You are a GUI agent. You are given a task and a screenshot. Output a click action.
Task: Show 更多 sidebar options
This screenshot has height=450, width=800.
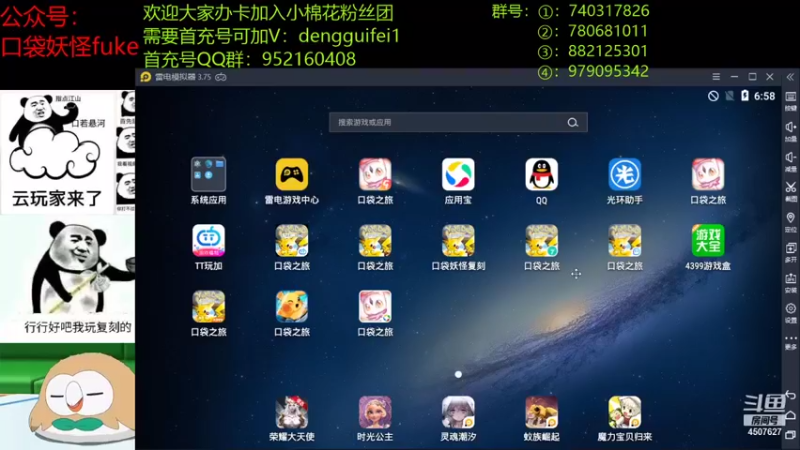790,342
